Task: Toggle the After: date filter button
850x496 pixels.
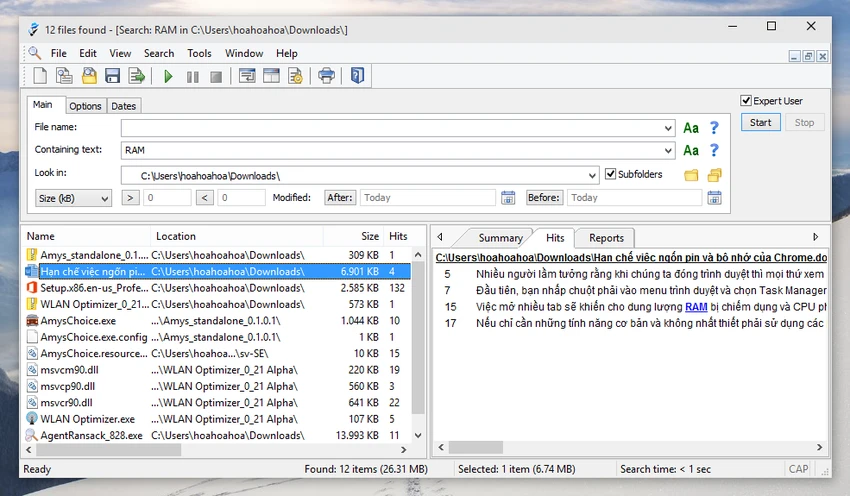Action: [340, 197]
